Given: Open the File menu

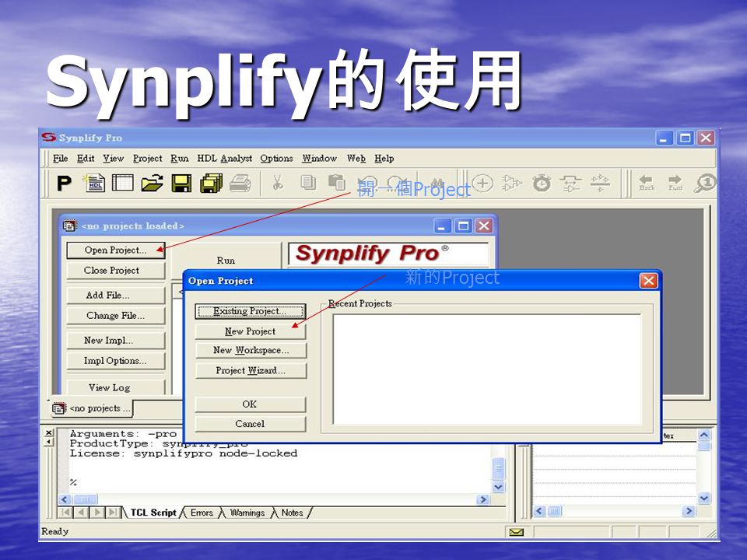Looking at the screenshot, I should tap(60, 158).
